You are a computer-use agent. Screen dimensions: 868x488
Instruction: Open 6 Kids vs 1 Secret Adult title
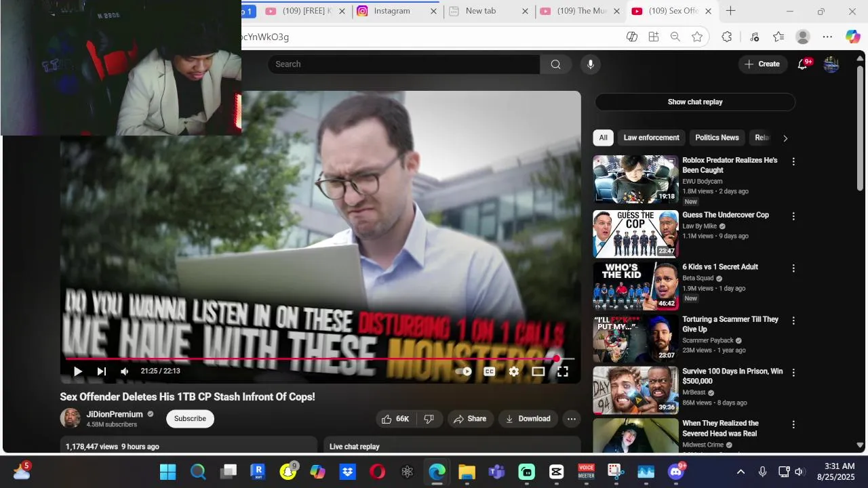tap(720, 267)
